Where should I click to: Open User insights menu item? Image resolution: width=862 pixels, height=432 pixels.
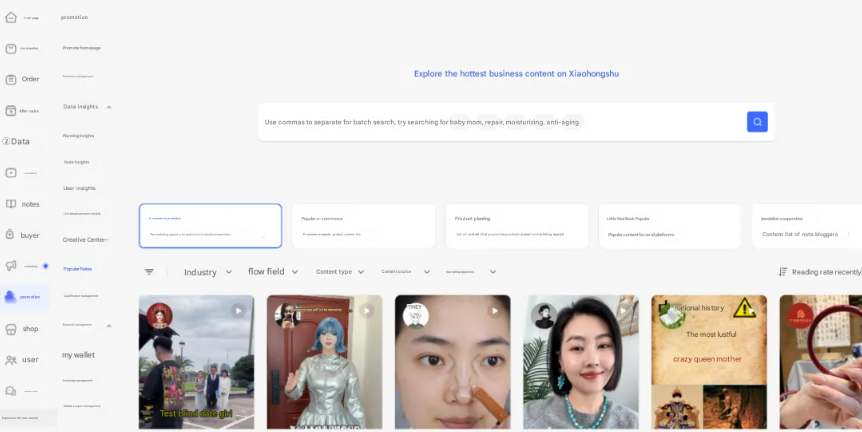click(79, 188)
